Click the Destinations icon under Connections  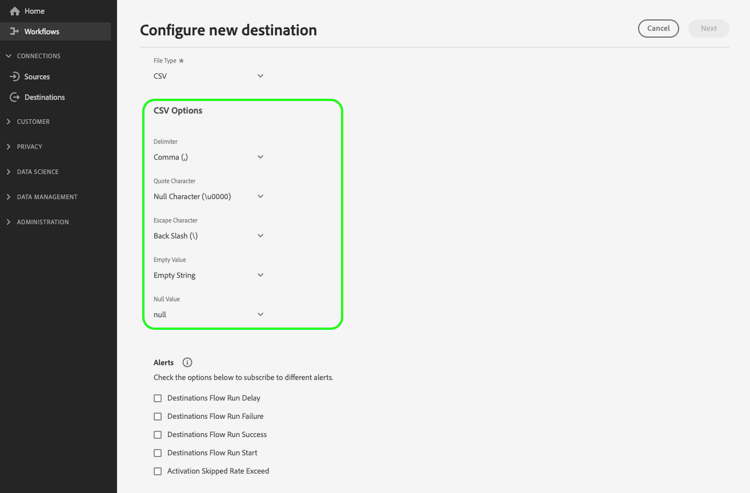[15, 98]
